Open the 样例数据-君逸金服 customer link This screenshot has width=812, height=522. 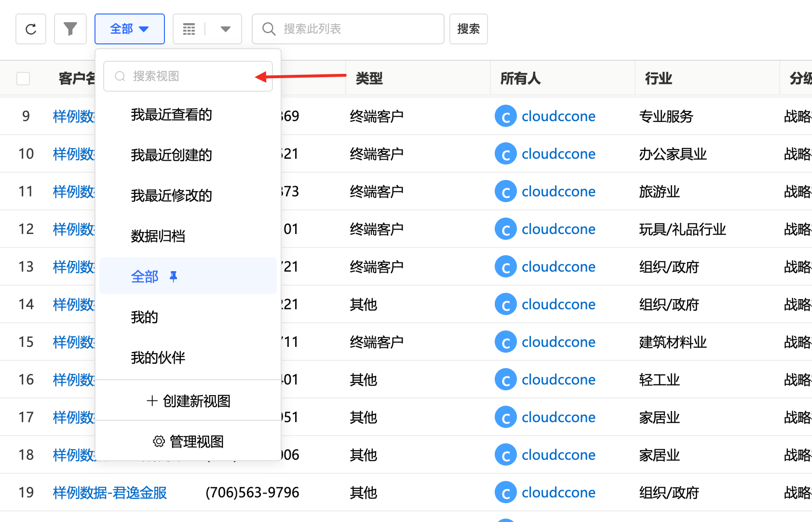pos(110,493)
